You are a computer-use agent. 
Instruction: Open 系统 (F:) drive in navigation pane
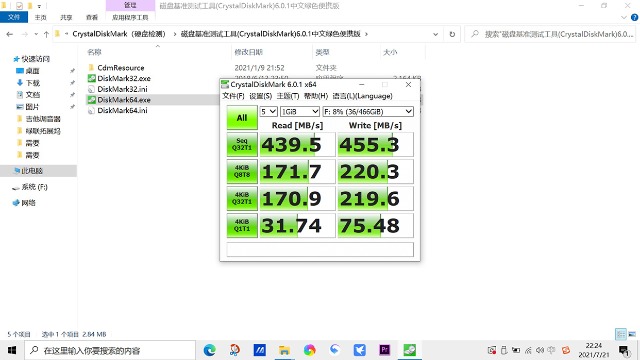click(34, 187)
